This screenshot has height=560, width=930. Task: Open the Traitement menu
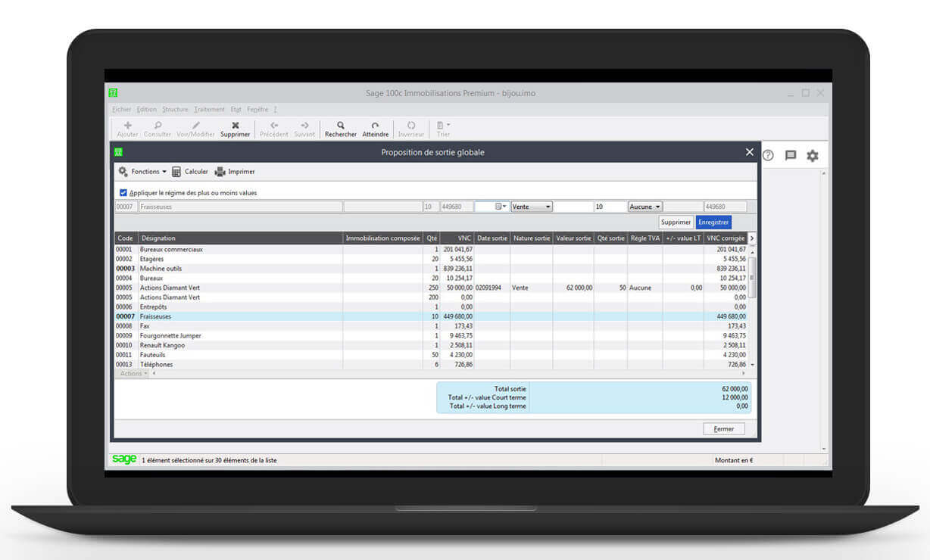click(209, 109)
